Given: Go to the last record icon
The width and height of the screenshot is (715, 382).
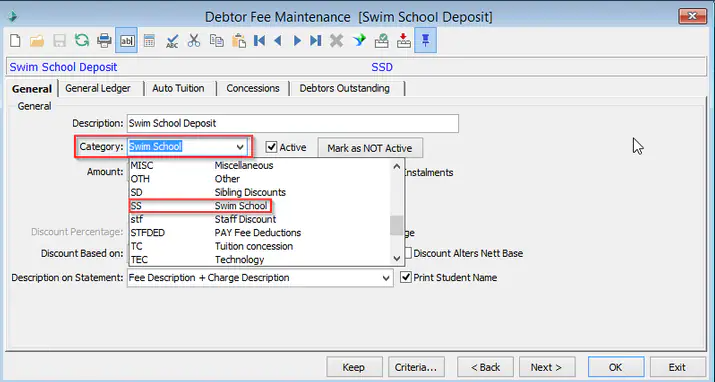Looking at the screenshot, I should tap(316, 41).
